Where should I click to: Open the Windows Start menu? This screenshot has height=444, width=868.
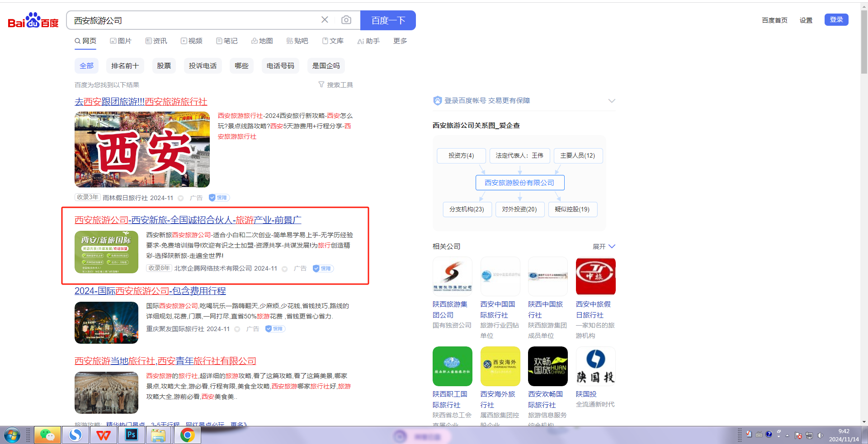click(12, 435)
